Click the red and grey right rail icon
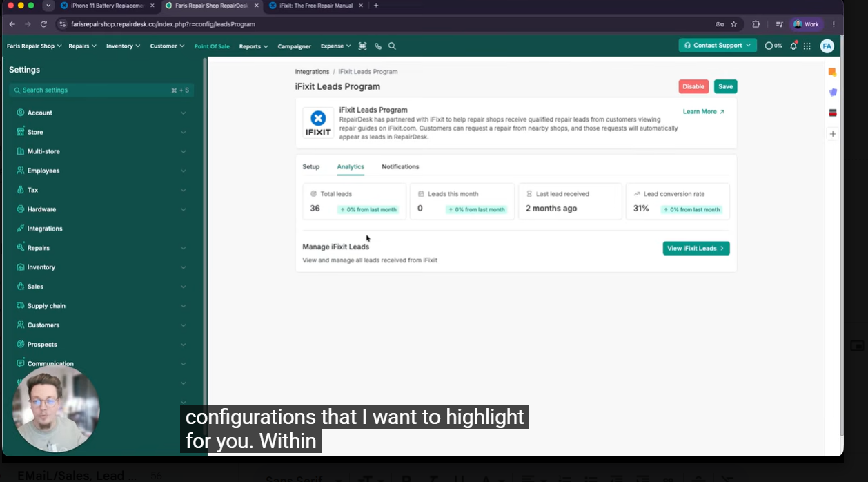Viewport: 868px width, 482px height. [833, 113]
